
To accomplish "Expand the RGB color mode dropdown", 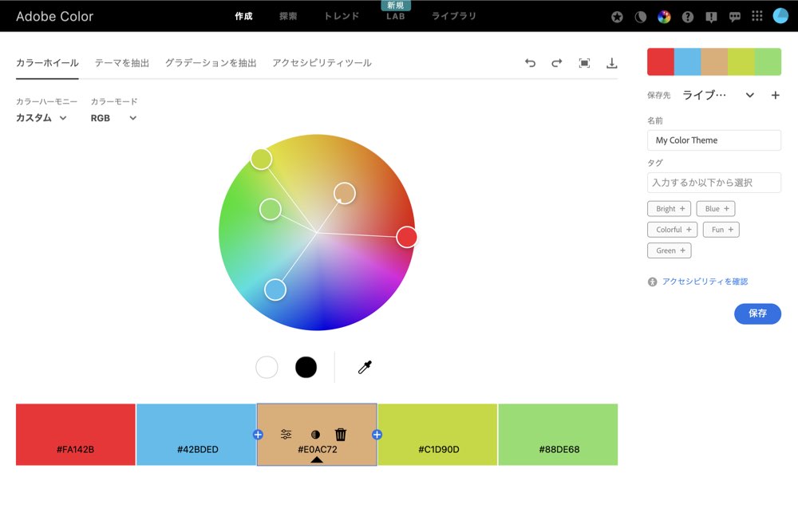I will coord(113,118).
